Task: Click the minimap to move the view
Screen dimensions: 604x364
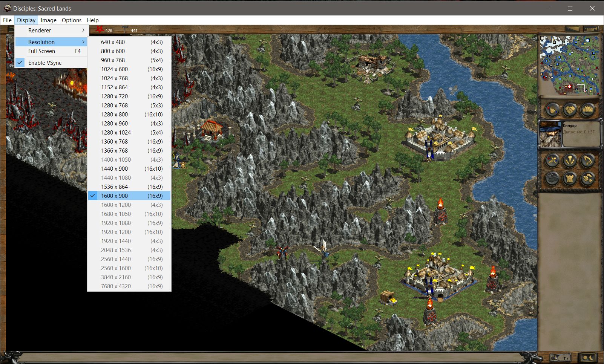Action: click(569, 65)
